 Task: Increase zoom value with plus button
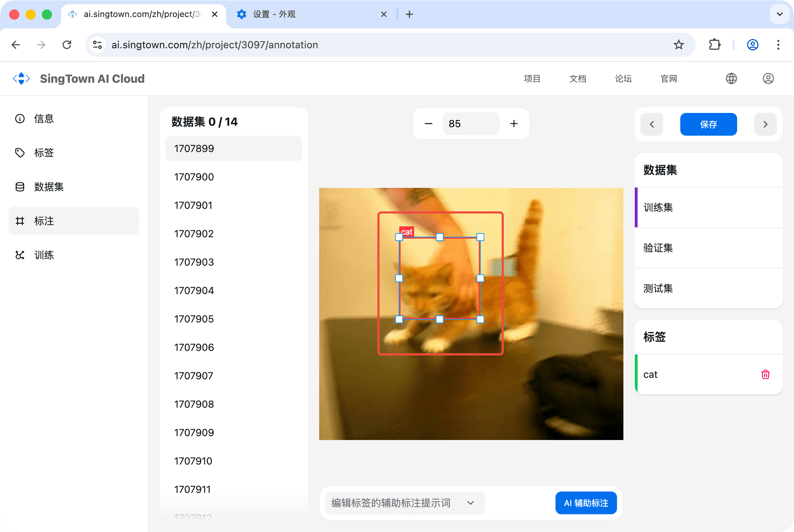tap(514, 124)
